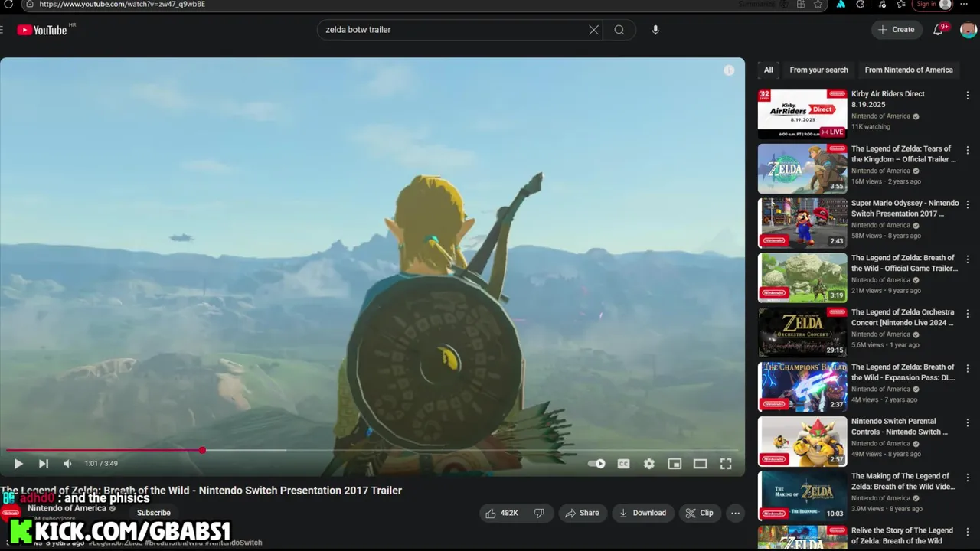Click the video progress bar scrubber
This screenshot has width=980, height=551.
click(x=202, y=450)
